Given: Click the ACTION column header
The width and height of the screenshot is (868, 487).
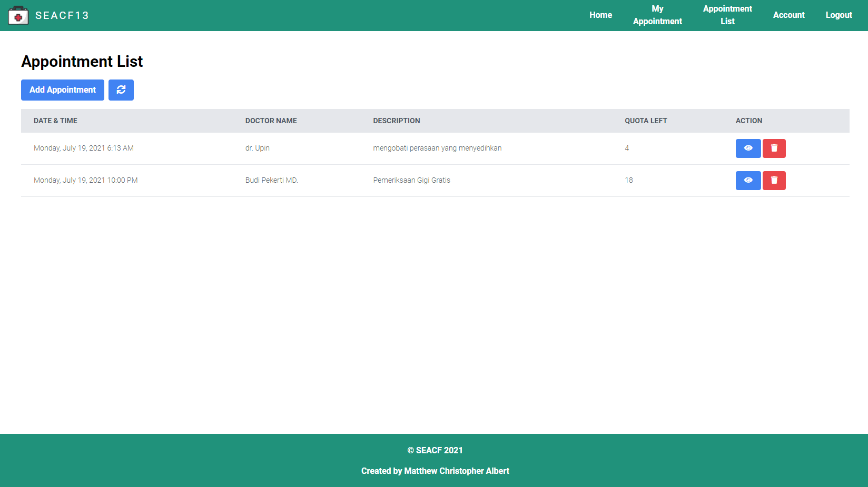Looking at the screenshot, I should tap(749, 121).
